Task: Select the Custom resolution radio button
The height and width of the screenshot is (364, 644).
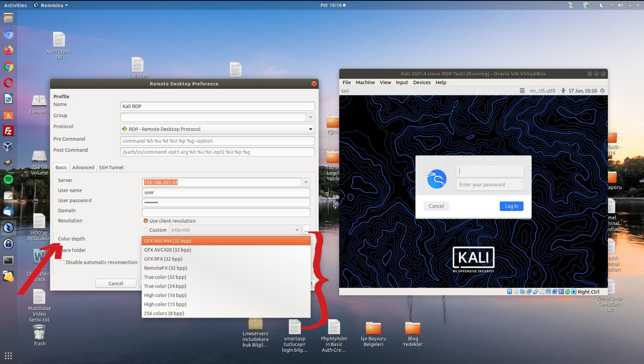Action: (x=146, y=230)
